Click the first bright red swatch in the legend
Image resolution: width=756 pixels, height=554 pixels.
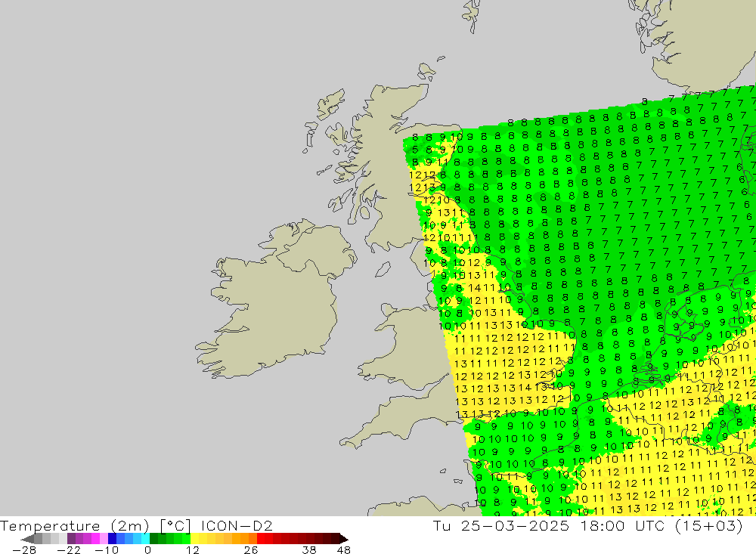click(x=261, y=539)
